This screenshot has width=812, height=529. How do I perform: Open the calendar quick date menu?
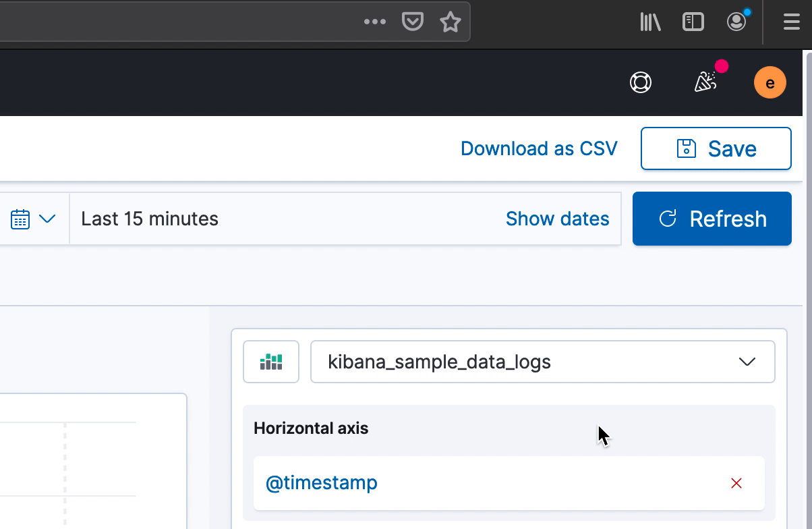point(32,219)
